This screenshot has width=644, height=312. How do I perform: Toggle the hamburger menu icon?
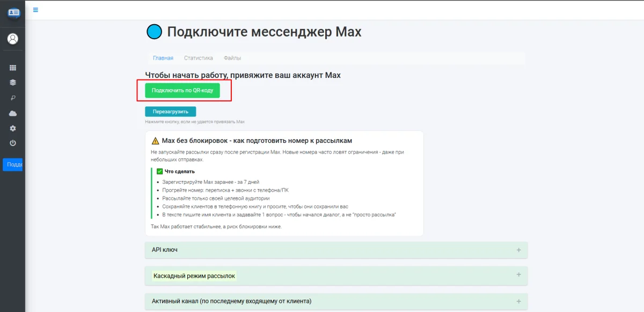(x=35, y=9)
